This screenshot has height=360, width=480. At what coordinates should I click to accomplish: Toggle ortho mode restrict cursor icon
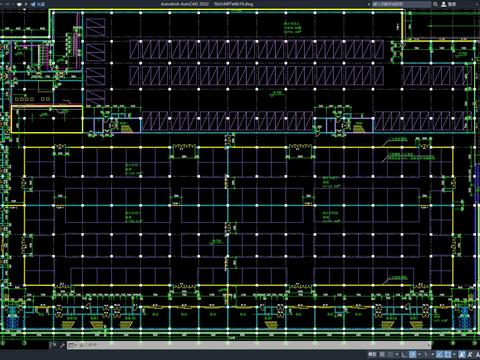(403, 354)
